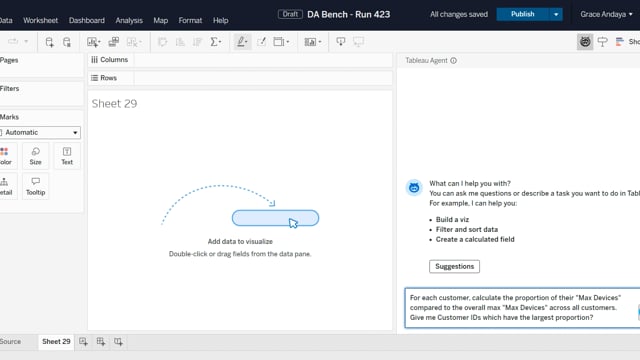This screenshot has height=360, width=640.
Task: Click the highlight pen icon
Action: pos(242,42)
